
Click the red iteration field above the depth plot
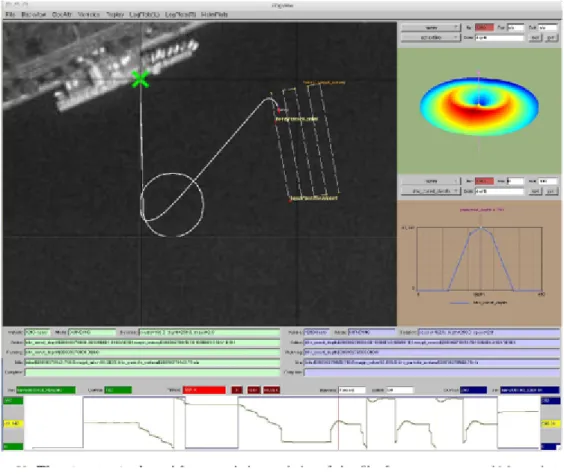tap(484, 181)
